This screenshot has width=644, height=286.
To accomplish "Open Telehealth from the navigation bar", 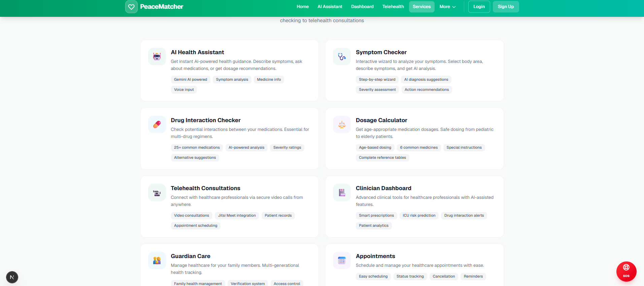I will point(393,7).
